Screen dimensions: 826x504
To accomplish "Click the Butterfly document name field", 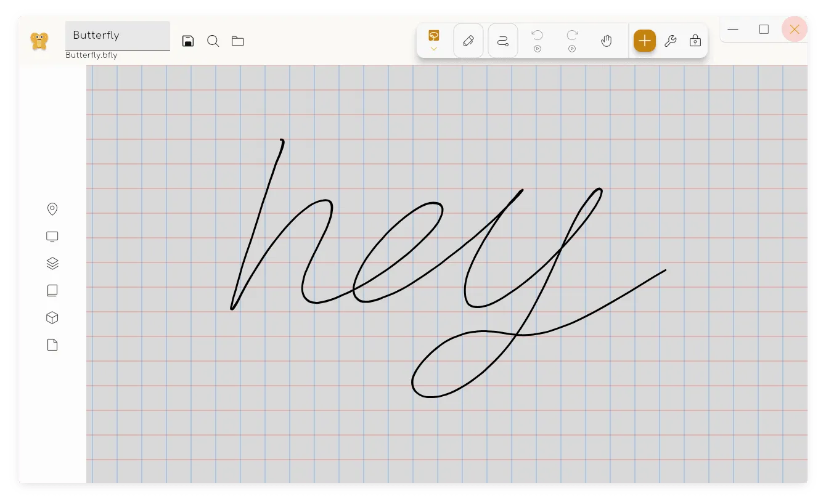I will point(118,35).
